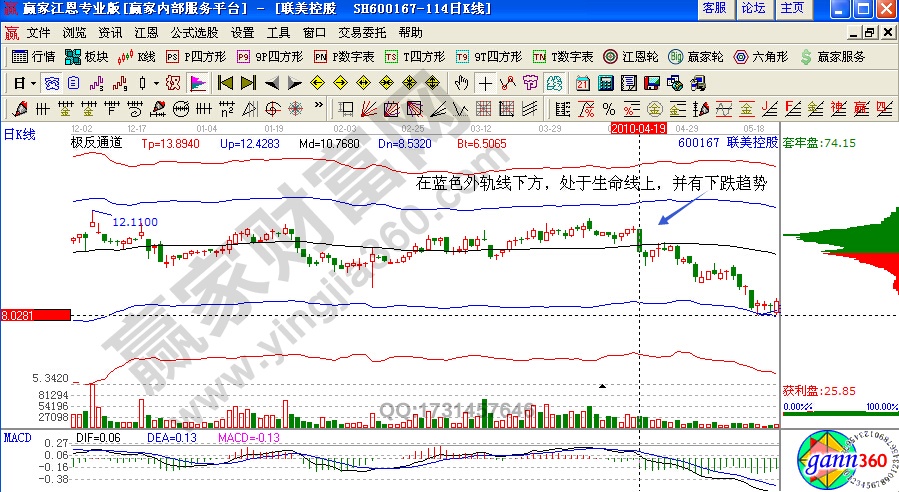899x492 pixels.
Task: Step to next bar with right arrow
Action: 294,84
